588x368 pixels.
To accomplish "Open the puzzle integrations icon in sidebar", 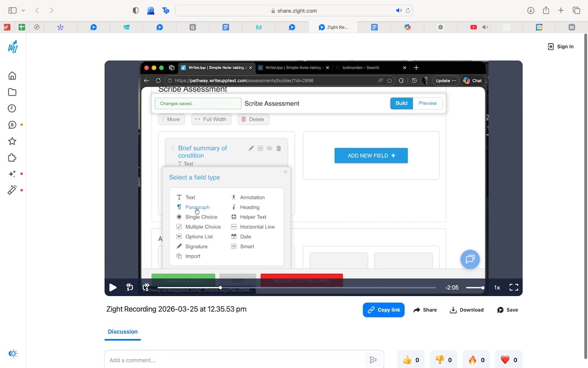I will pos(12,158).
